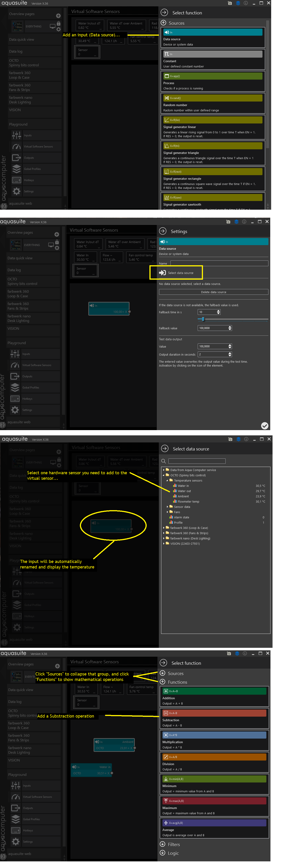The width and height of the screenshot is (281, 868).
Task: Pick the Signal generator triangle tile
Action: pyautogui.click(x=213, y=153)
